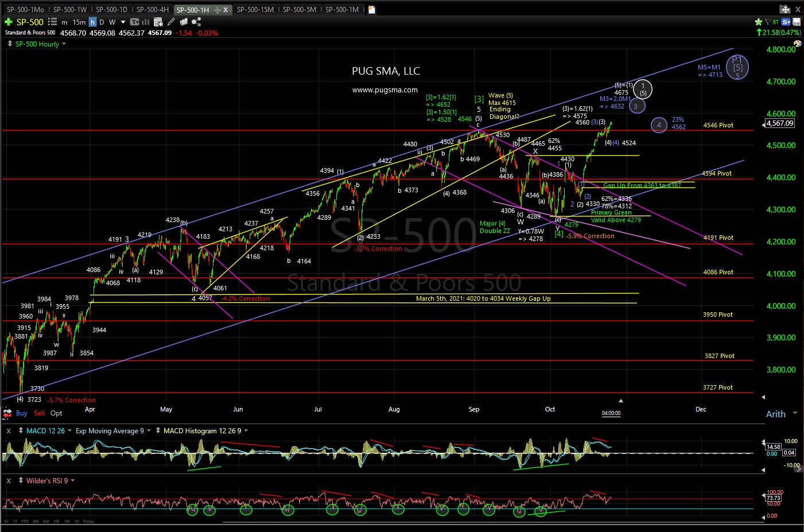Set range to 6M
This screenshot has width=804, height=532.
coord(36,521)
